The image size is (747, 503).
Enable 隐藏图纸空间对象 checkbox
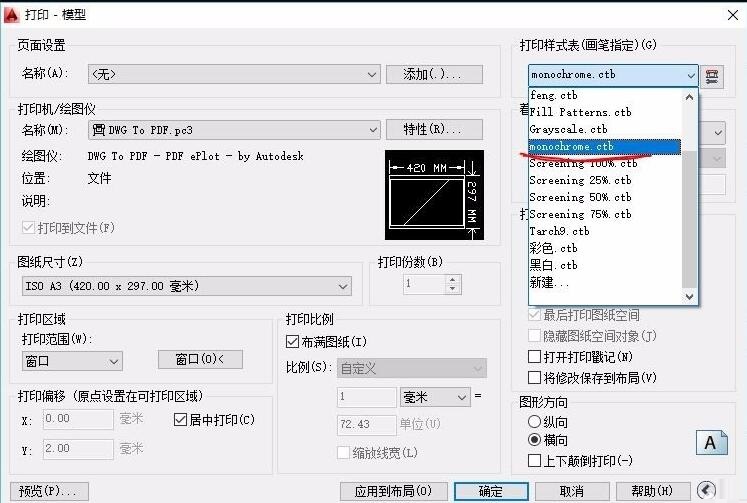point(535,336)
